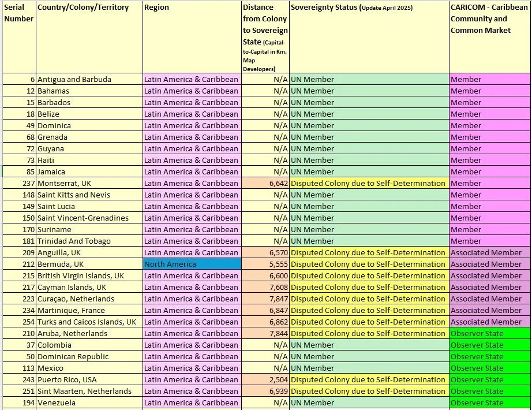Select the Cayman Islands, UK cell

tap(89, 287)
